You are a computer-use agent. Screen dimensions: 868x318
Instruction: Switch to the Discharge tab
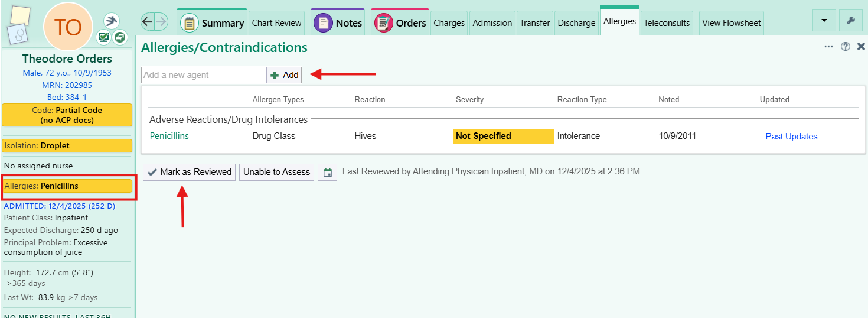576,23
